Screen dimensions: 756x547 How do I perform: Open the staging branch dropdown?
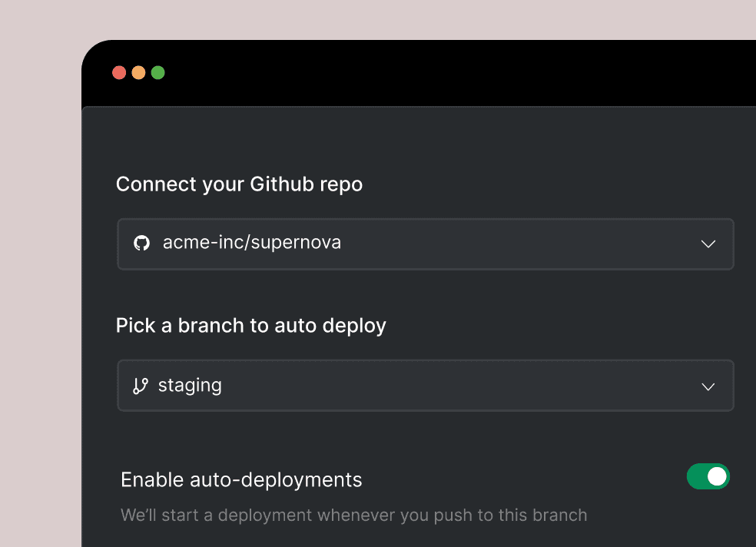[426, 385]
